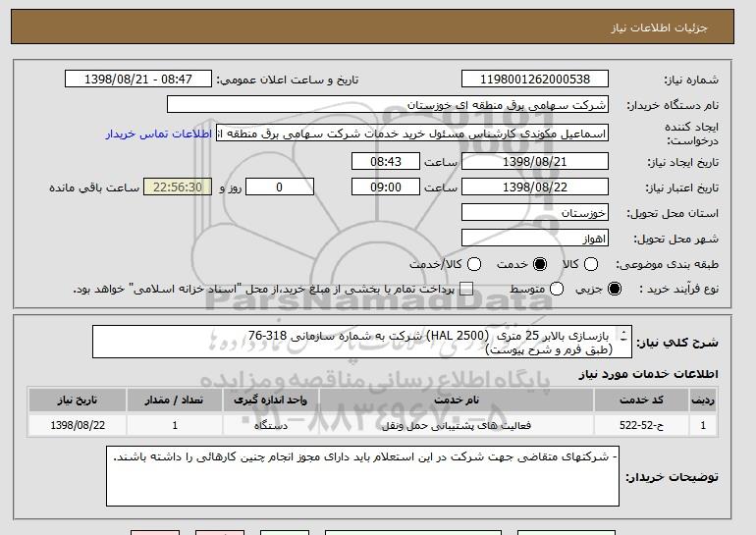Click the نام دستگاه خریدار field

388,105
